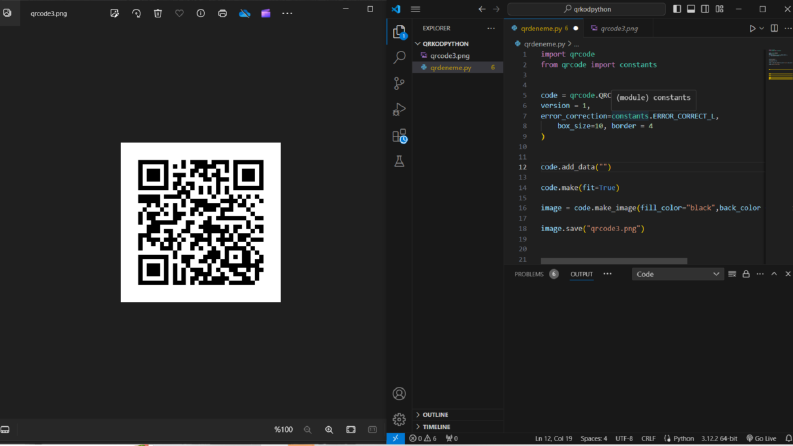Open Manage settings gear in VS Code
The image size is (793, 446).
399,419
